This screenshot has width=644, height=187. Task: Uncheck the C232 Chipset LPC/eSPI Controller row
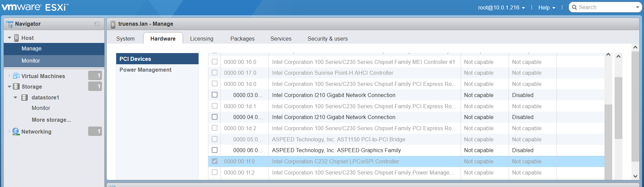[214, 161]
